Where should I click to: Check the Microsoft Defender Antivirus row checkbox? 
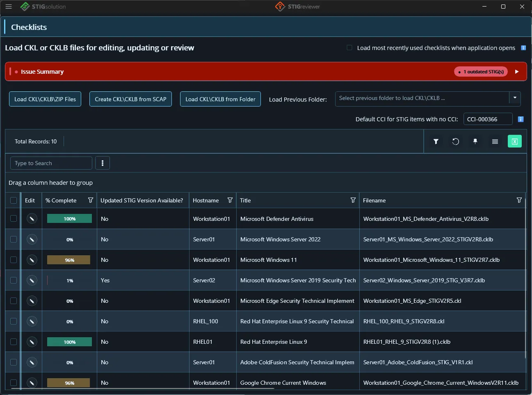[x=14, y=219]
